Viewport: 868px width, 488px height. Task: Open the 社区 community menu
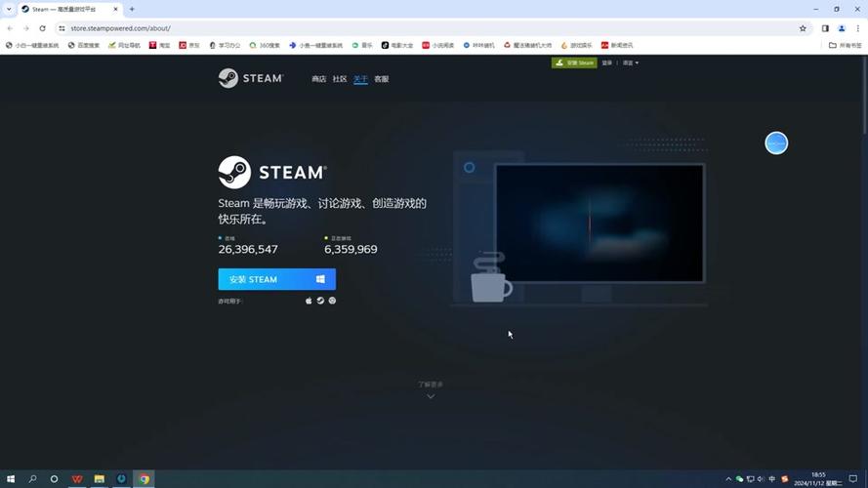[x=340, y=79]
